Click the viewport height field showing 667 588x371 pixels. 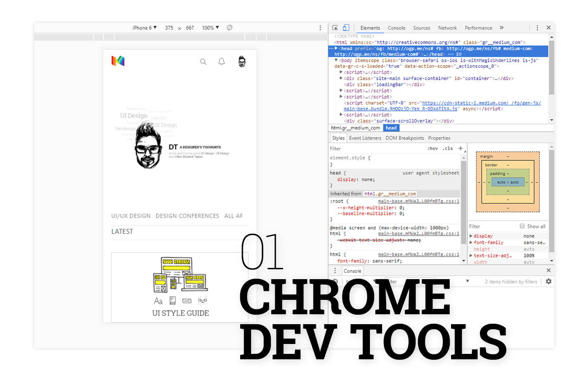(x=190, y=28)
